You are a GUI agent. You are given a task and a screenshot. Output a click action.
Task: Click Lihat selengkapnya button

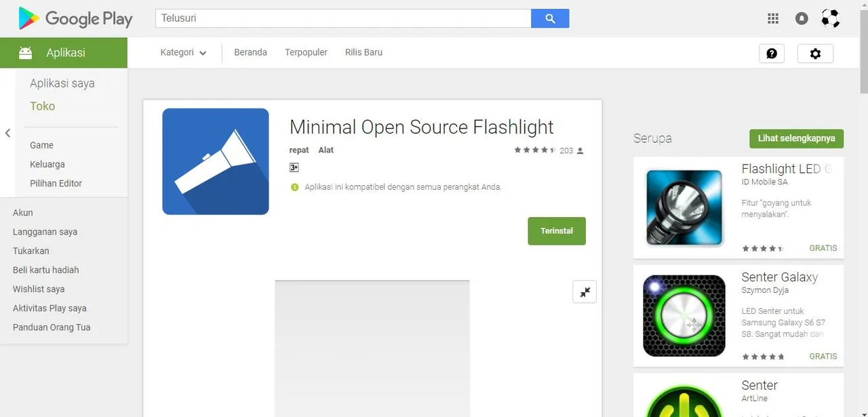tap(796, 138)
